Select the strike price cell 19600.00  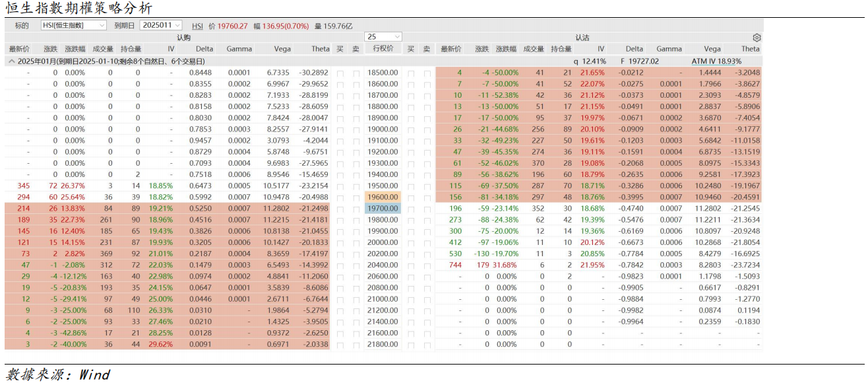tap(383, 197)
